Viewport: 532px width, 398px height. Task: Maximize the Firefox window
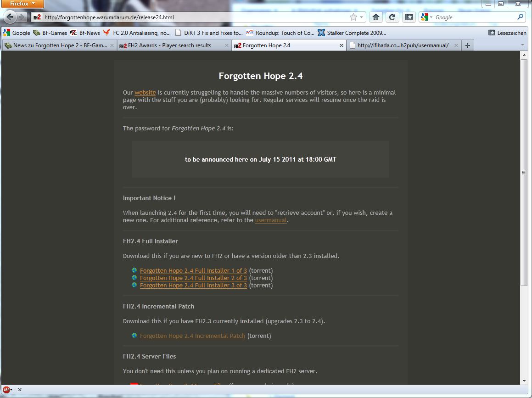point(501,4)
